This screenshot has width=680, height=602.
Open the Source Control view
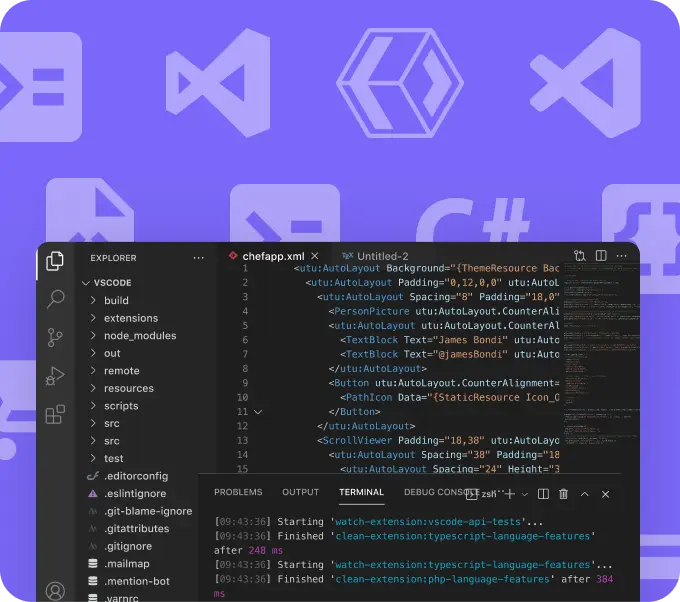click(x=55, y=337)
